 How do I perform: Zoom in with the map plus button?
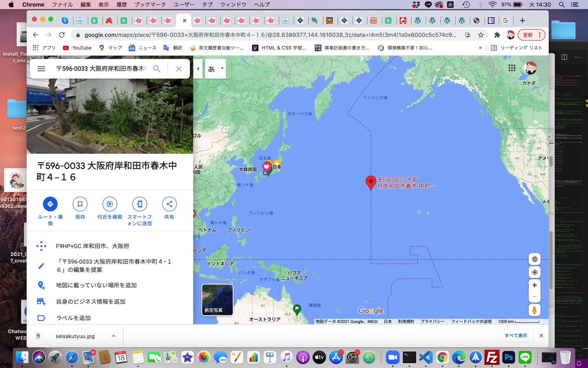tap(534, 285)
